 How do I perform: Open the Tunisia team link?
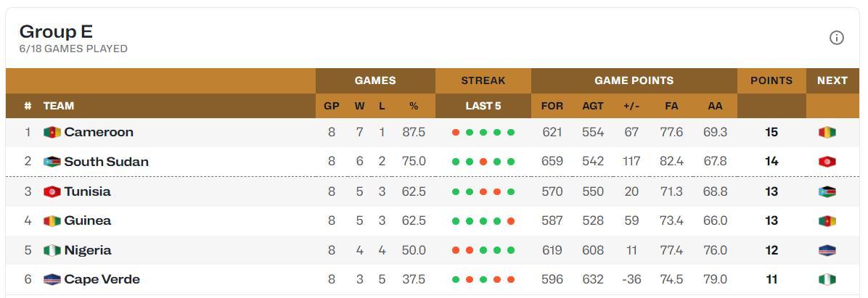coord(88,192)
